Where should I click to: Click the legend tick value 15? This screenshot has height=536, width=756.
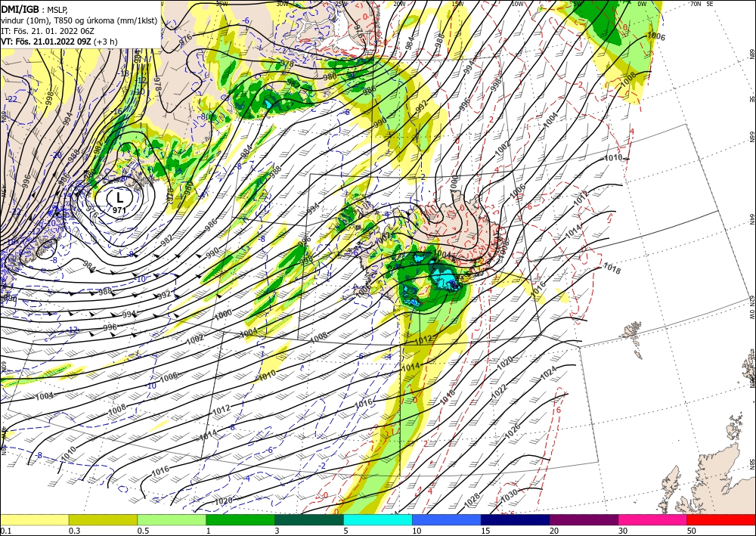(x=485, y=531)
